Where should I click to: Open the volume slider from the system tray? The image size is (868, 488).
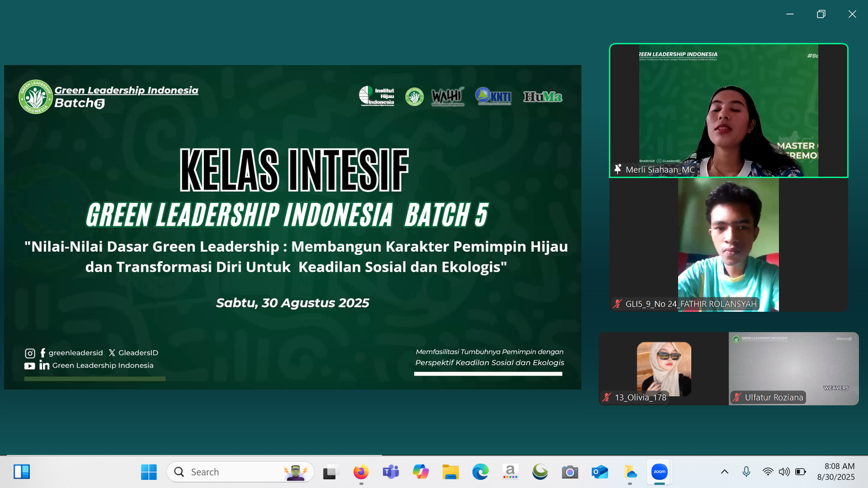pyautogui.click(x=783, y=472)
